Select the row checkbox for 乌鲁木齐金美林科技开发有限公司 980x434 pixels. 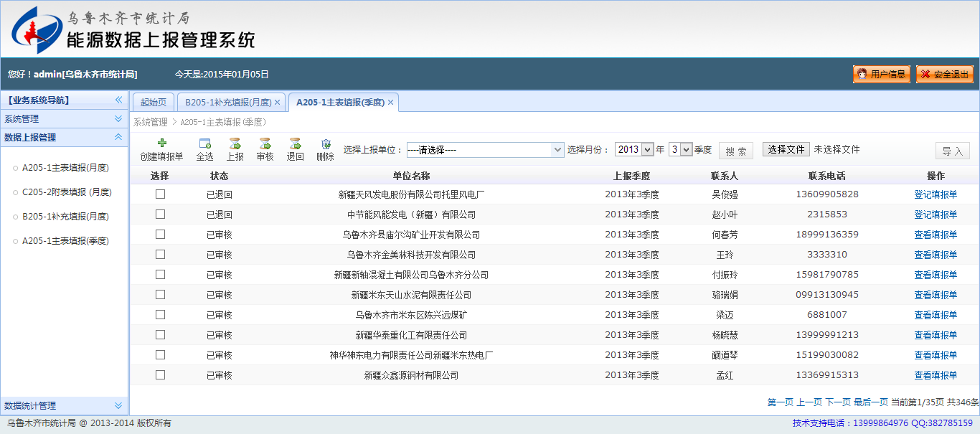(161, 254)
